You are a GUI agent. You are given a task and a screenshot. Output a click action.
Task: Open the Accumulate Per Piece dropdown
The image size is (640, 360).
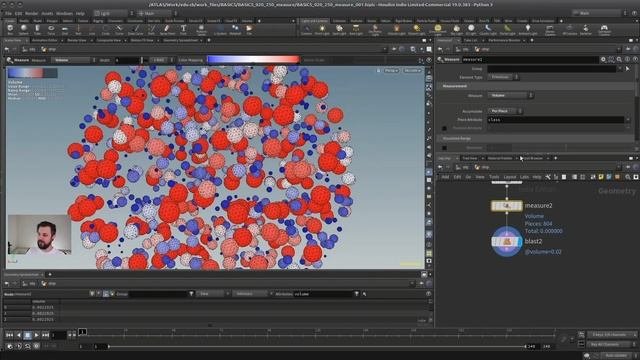point(505,111)
